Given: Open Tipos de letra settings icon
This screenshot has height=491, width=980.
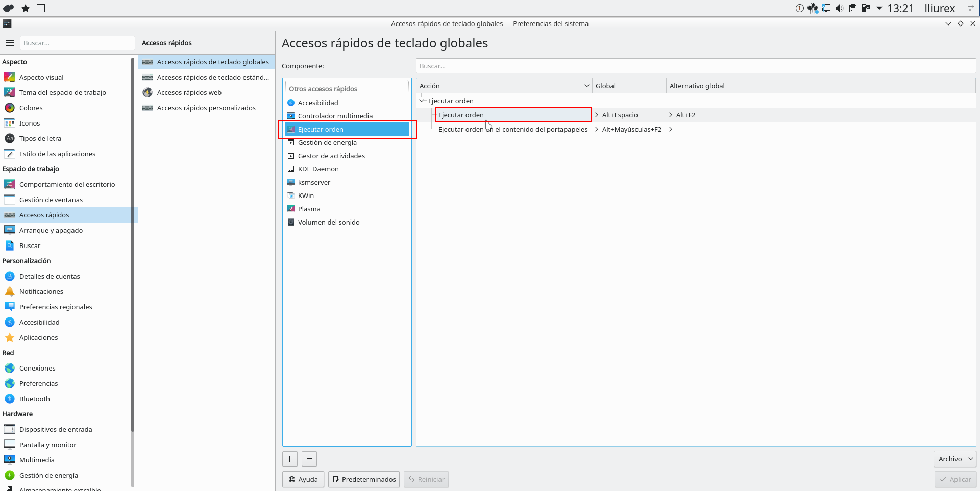Looking at the screenshot, I should (x=10, y=138).
